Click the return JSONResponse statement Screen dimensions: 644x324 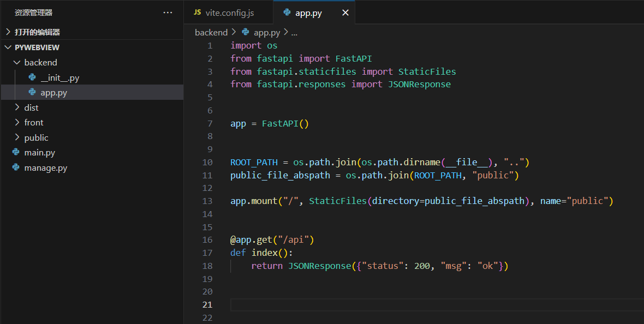tap(380, 266)
